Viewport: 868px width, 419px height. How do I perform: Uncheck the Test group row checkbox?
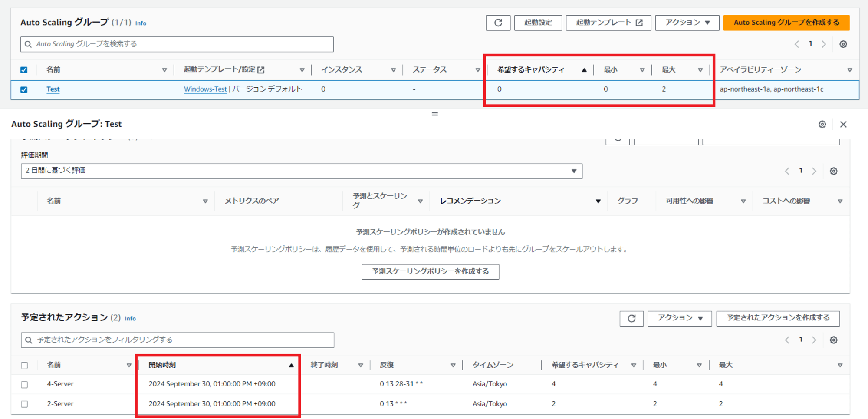tap(24, 90)
